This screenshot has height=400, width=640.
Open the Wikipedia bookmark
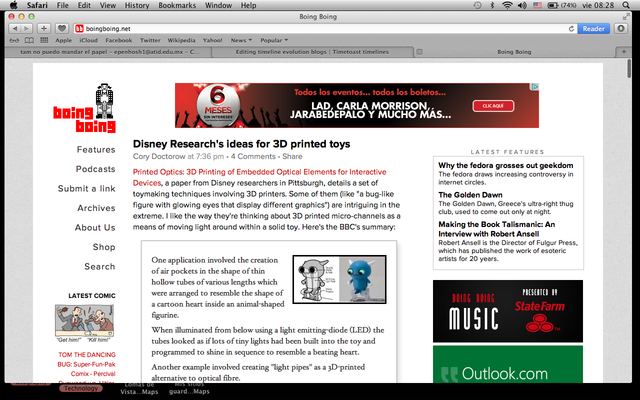coord(181,40)
